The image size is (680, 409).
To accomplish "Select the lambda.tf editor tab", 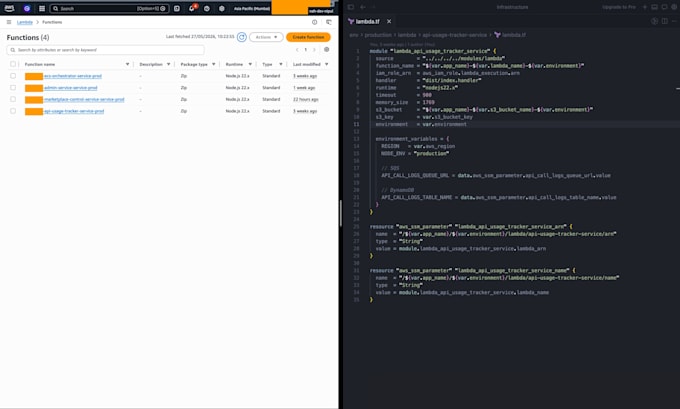I will pyautogui.click(x=367, y=21).
